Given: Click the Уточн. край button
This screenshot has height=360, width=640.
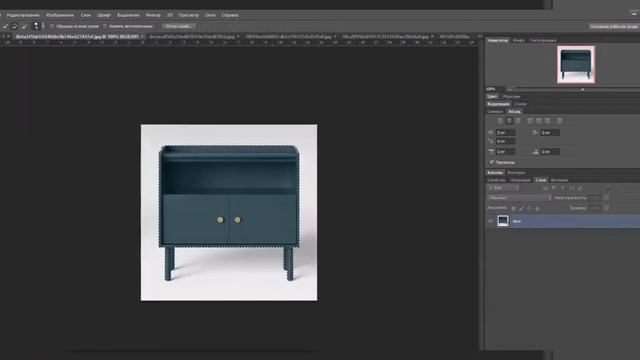Looking at the screenshot, I should point(178,27).
